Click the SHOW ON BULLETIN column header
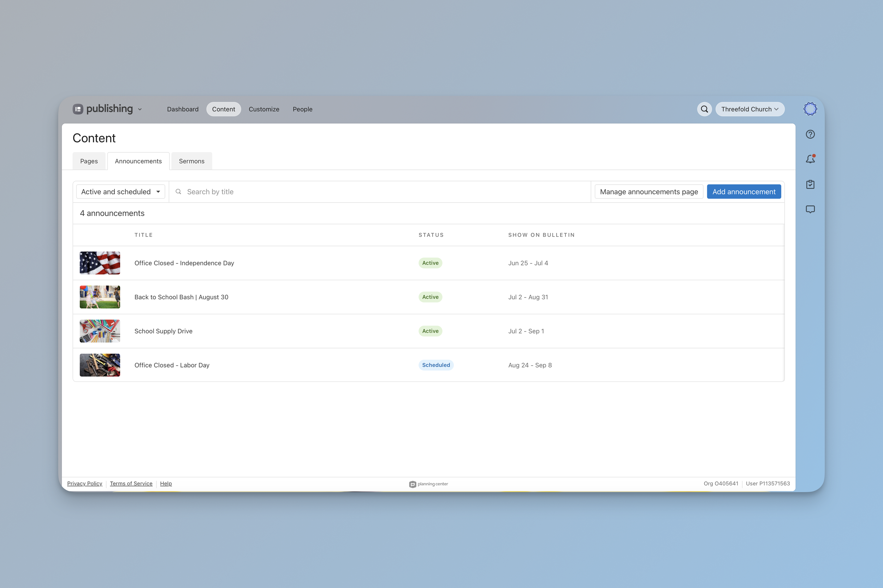 541,235
